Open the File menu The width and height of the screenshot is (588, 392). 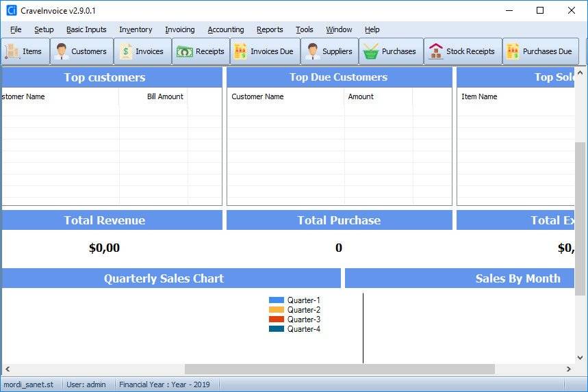pyautogui.click(x=16, y=29)
